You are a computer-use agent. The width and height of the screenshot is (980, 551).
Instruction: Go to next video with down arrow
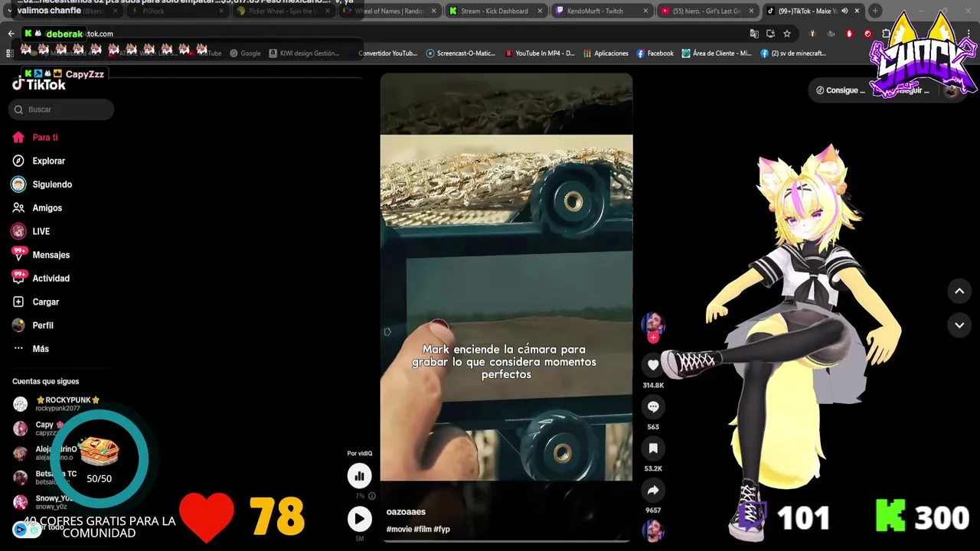tap(959, 325)
